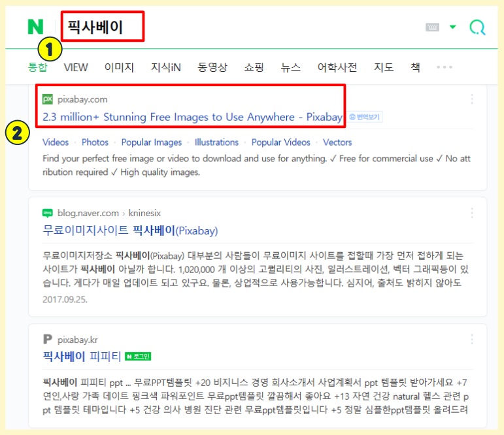Open options menu for the blog result
The height and width of the screenshot is (435, 504).
point(472,213)
